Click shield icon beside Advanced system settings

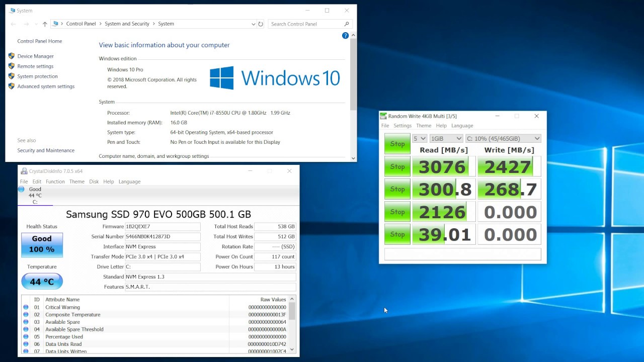(12, 86)
